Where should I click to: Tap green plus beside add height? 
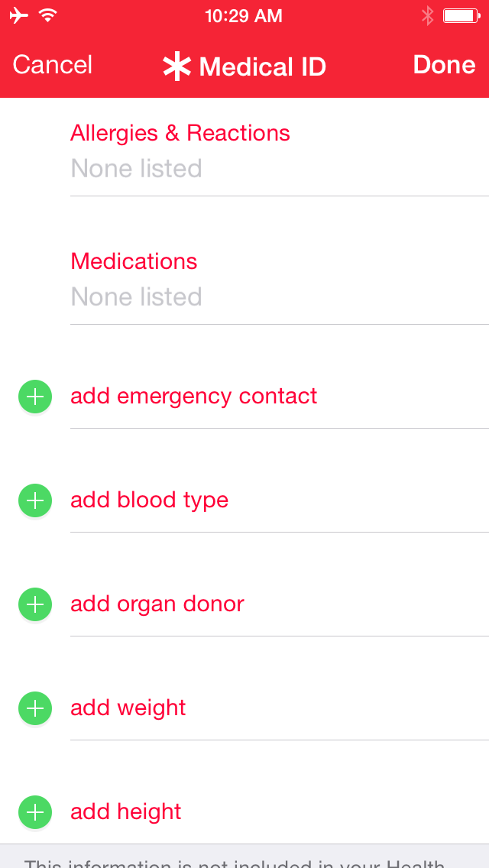click(x=35, y=812)
